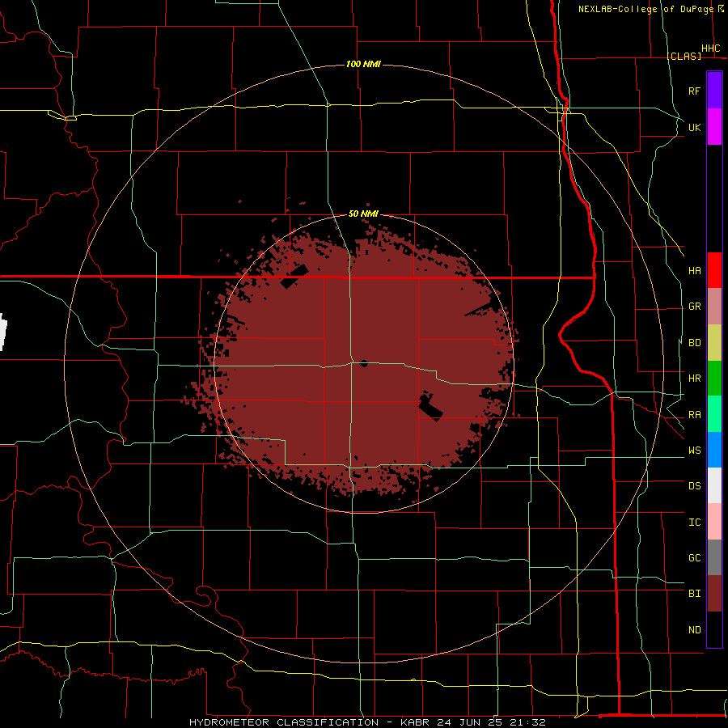Click the 100 NMI range ring label

[363, 64]
